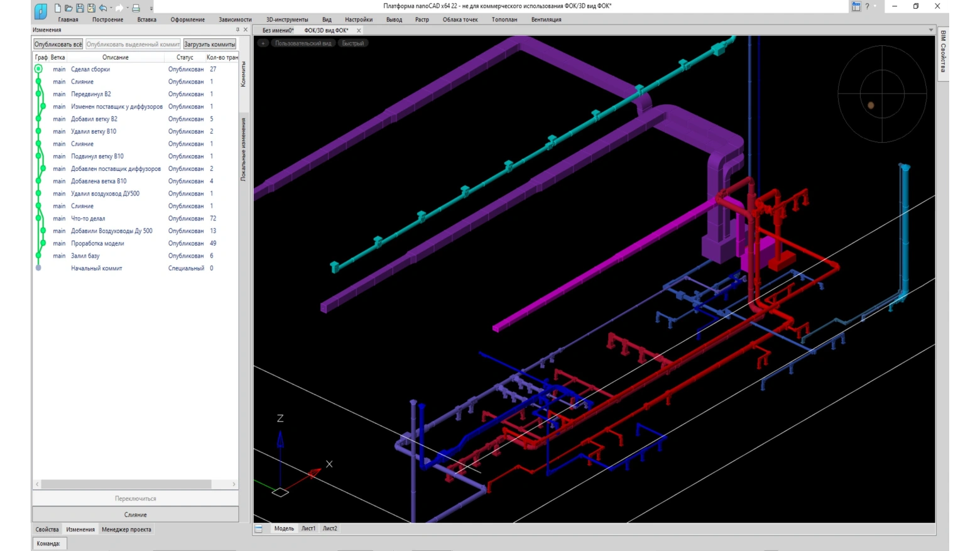
Task: Click the Print icon in quick toolbar
Action: pyautogui.click(x=136, y=8)
